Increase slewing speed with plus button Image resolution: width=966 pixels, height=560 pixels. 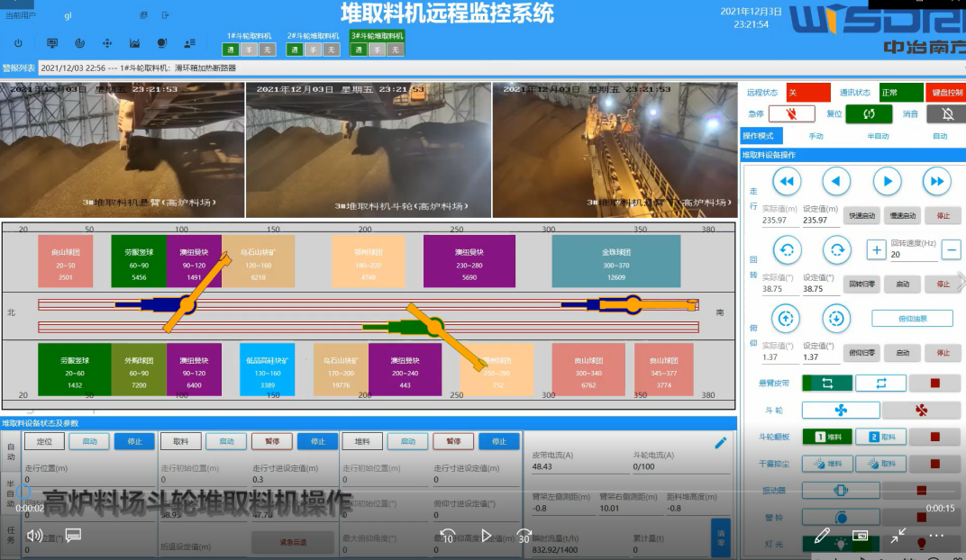tap(876, 250)
